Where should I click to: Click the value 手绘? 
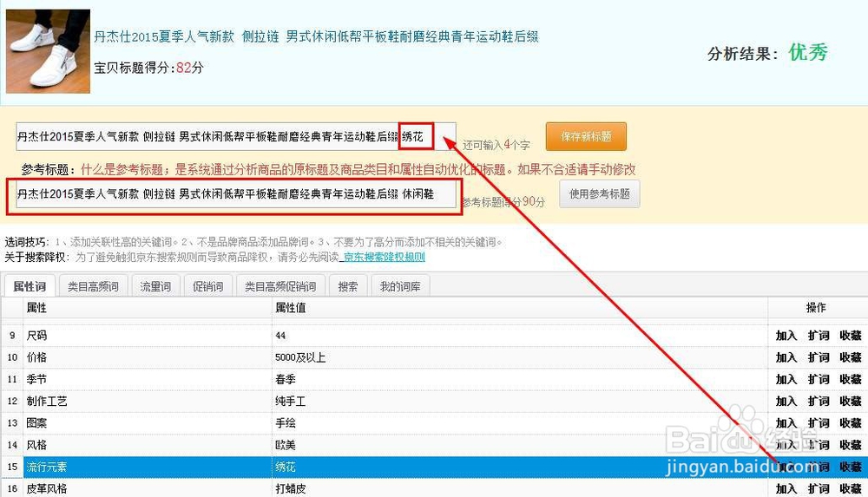pos(286,422)
